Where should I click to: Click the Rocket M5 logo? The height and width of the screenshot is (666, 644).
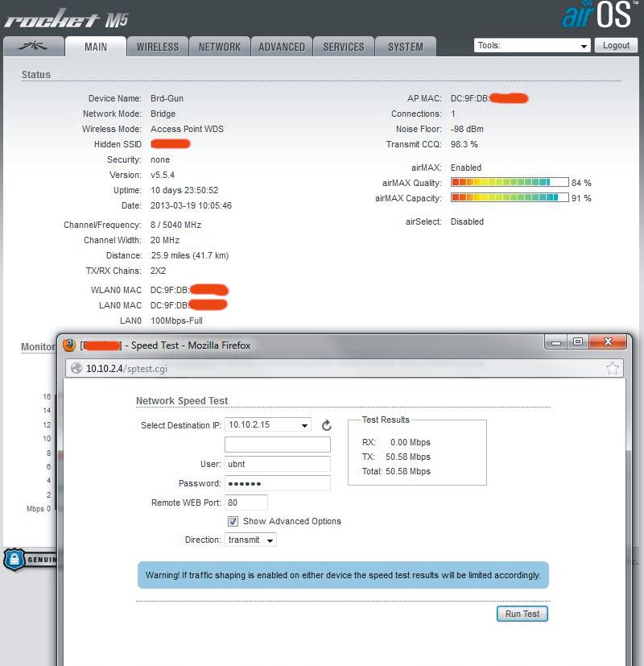66,19
